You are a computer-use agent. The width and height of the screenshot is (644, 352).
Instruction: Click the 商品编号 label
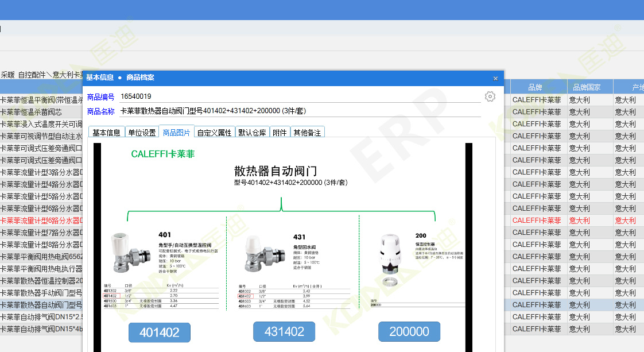click(100, 97)
